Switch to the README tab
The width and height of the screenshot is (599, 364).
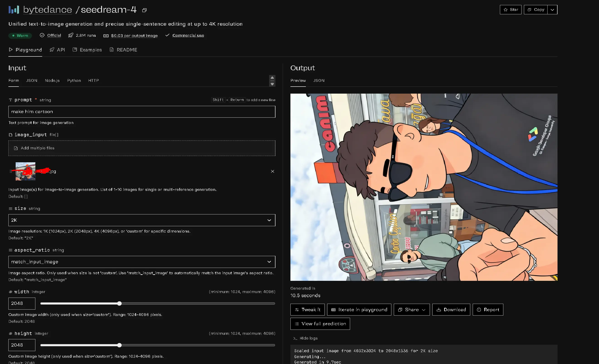(123, 50)
